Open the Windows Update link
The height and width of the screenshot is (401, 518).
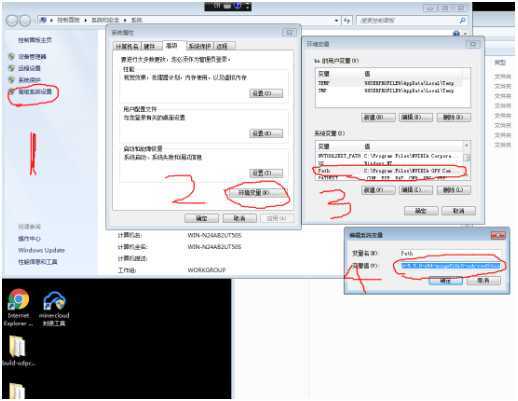tap(41, 250)
